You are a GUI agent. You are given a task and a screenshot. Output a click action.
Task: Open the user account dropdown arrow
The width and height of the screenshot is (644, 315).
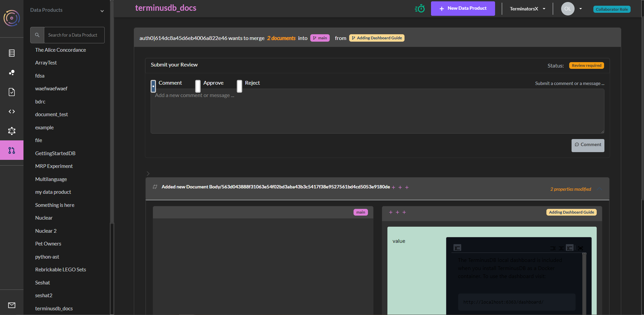tap(581, 9)
